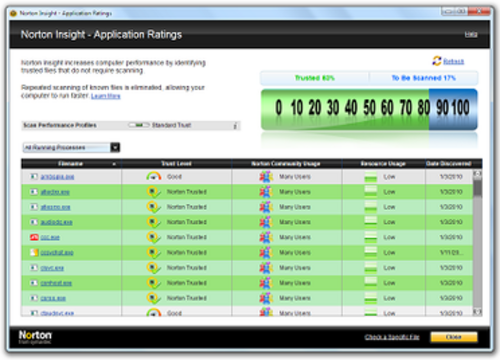Follow the Learn More link

(106, 96)
